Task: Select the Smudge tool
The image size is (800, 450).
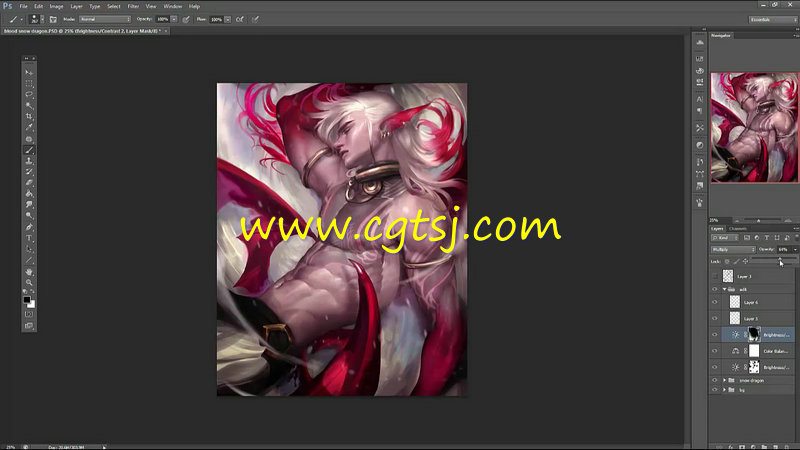Action: tap(29, 205)
